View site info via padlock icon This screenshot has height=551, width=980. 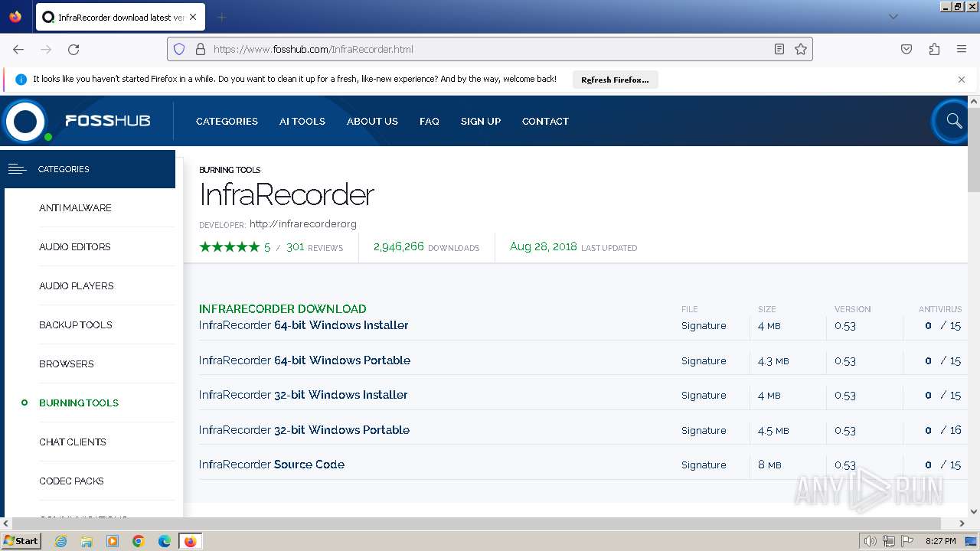tap(201, 49)
